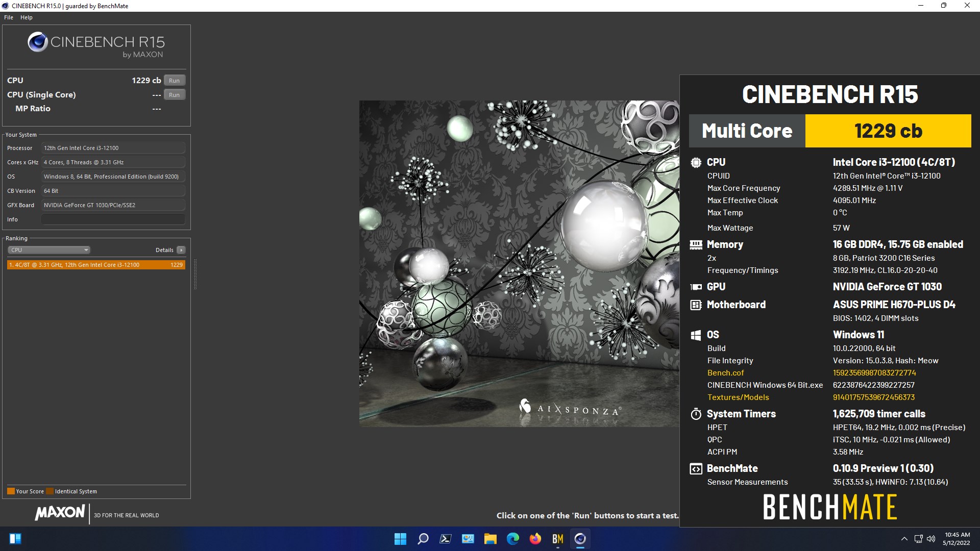Screen dimensions: 980x551
Task: Click the Identical System brown legend swatch
Action: click(50, 491)
